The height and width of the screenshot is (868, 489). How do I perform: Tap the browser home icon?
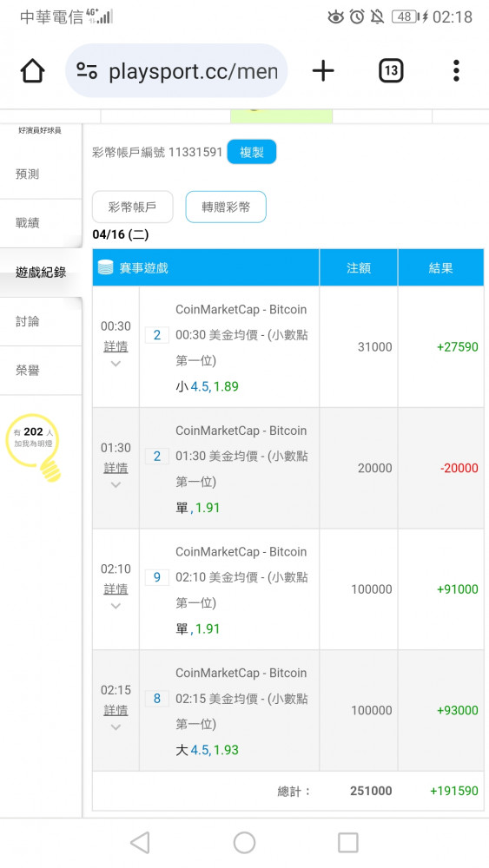tap(32, 71)
